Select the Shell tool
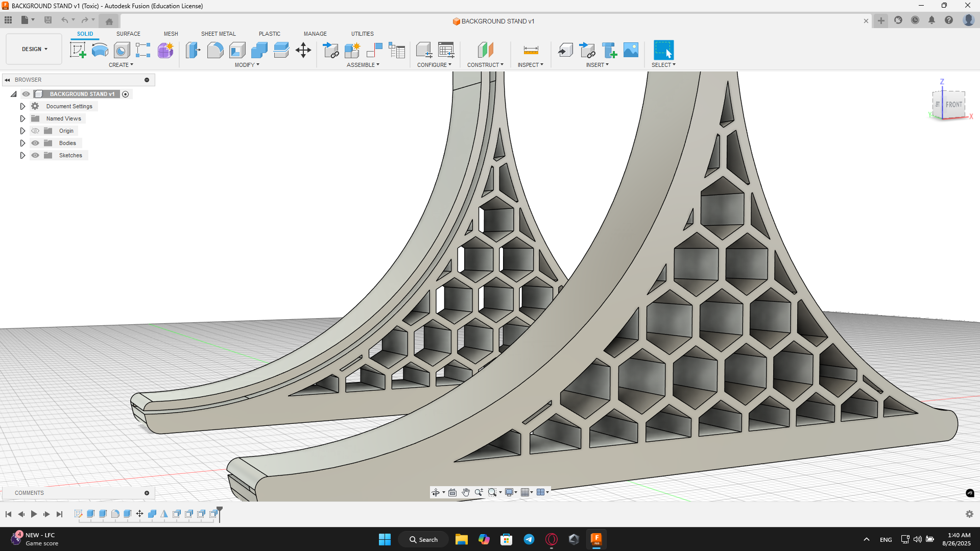The height and width of the screenshot is (551, 980). 237,50
